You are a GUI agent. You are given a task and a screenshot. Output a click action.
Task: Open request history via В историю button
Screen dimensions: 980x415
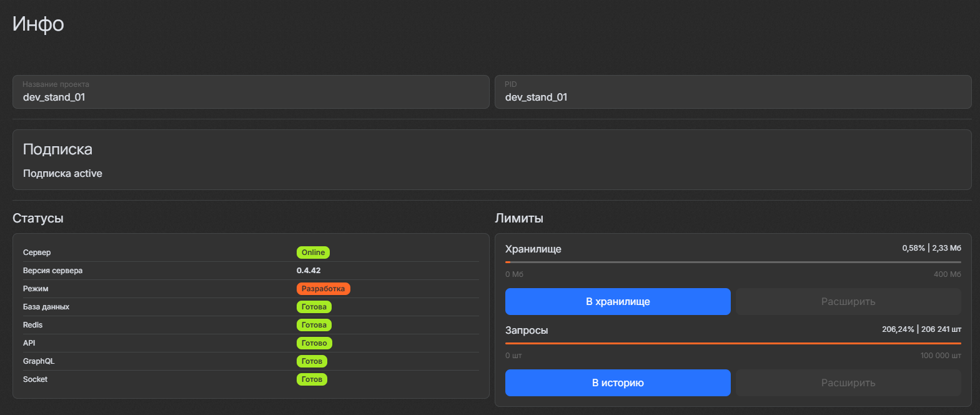pos(617,382)
